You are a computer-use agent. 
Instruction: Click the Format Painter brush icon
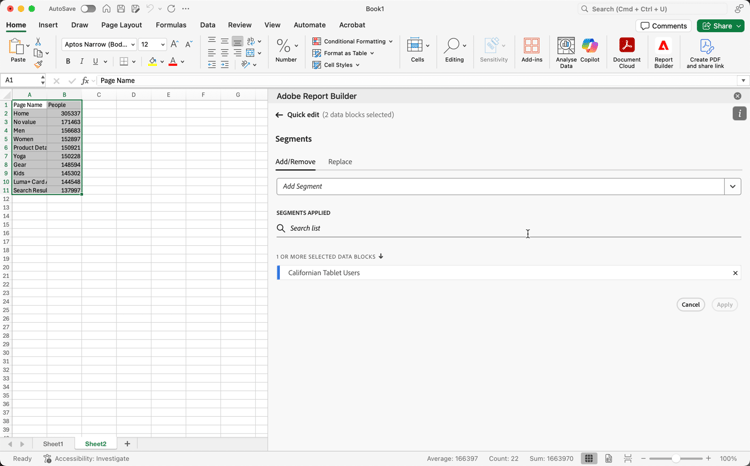point(38,64)
